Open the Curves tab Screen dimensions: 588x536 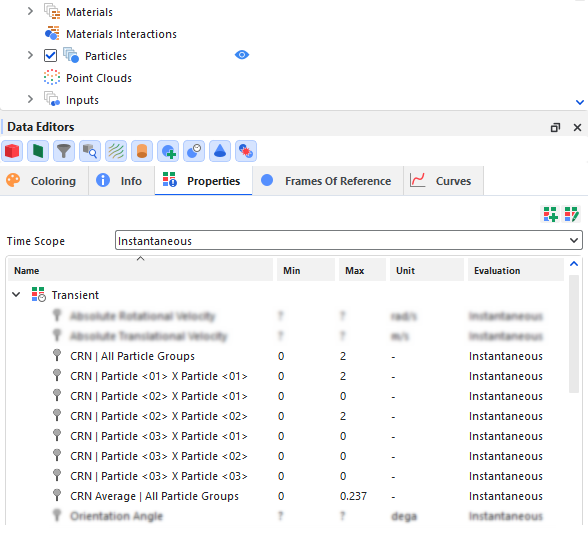pyautogui.click(x=443, y=181)
